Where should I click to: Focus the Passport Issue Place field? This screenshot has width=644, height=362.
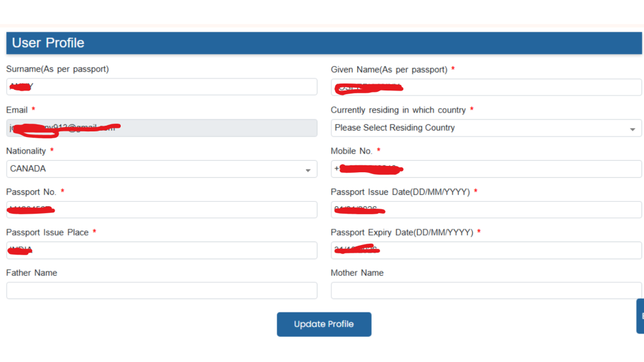(162, 250)
